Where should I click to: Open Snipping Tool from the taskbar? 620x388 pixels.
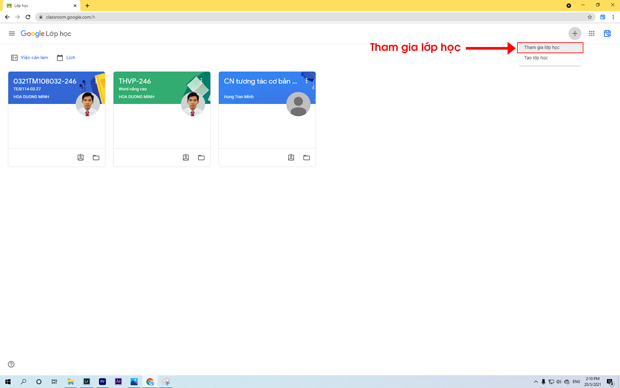pos(166,382)
